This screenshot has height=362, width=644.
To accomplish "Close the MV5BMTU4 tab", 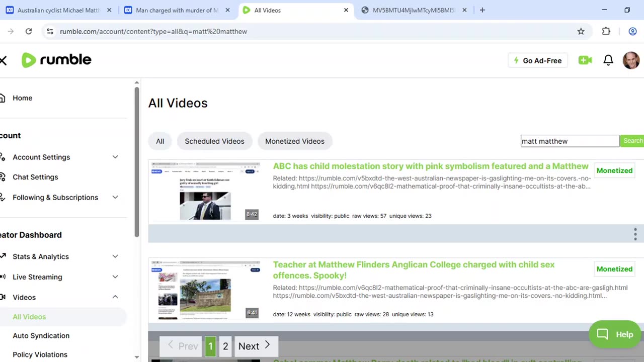I will [464, 10].
